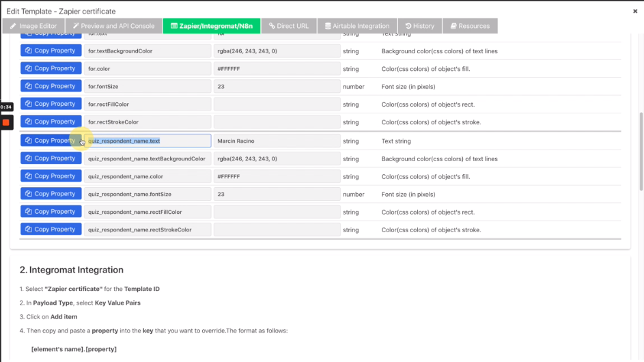Click the quiz_respondent_name.fontSize name field
This screenshot has height=362, width=644.
point(148,194)
